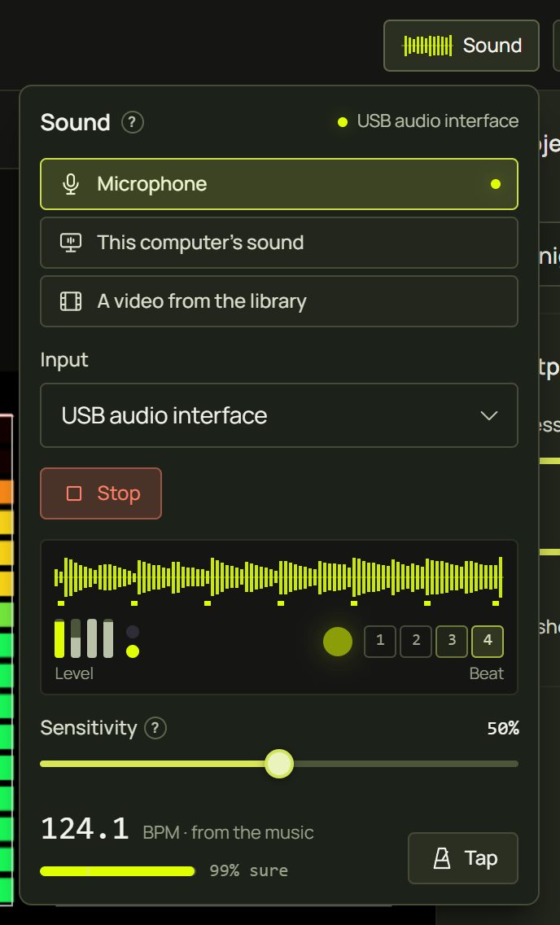The height and width of the screenshot is (925, 560).
Task: Click the metronome icon on Tap
Action: click(x=442, y=858)
